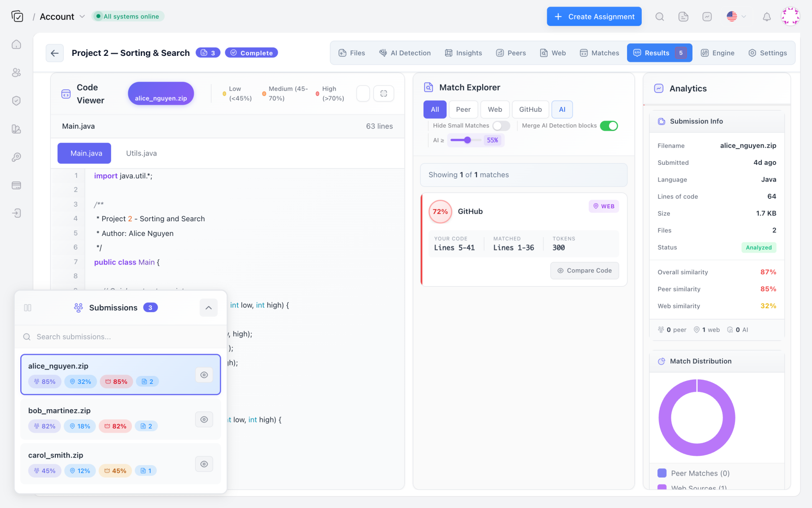Open the home icon in the sidebar
Screen dimensions: 812x508
coord(17,44)
